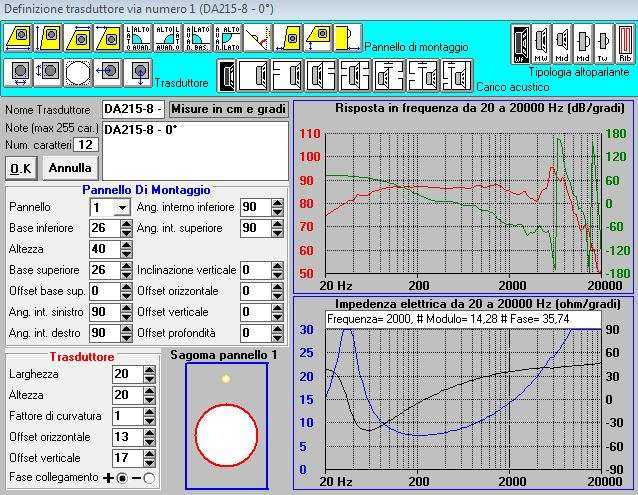Click the Sagoma pannello 1 preview
The image size is (638, 495).
[x=227, y=425]
